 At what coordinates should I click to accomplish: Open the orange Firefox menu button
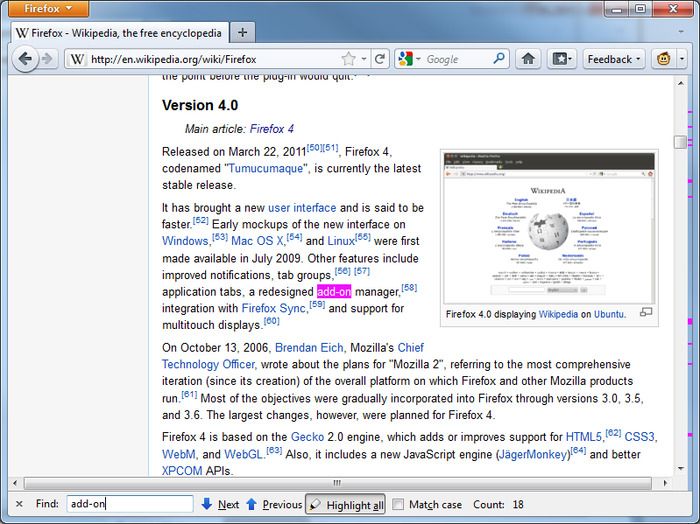point(48,8)
